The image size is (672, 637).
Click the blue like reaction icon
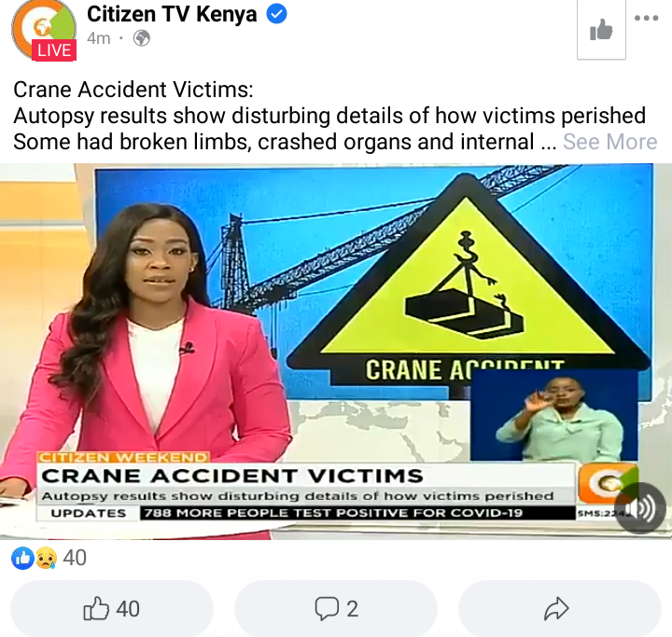[22, 558]
